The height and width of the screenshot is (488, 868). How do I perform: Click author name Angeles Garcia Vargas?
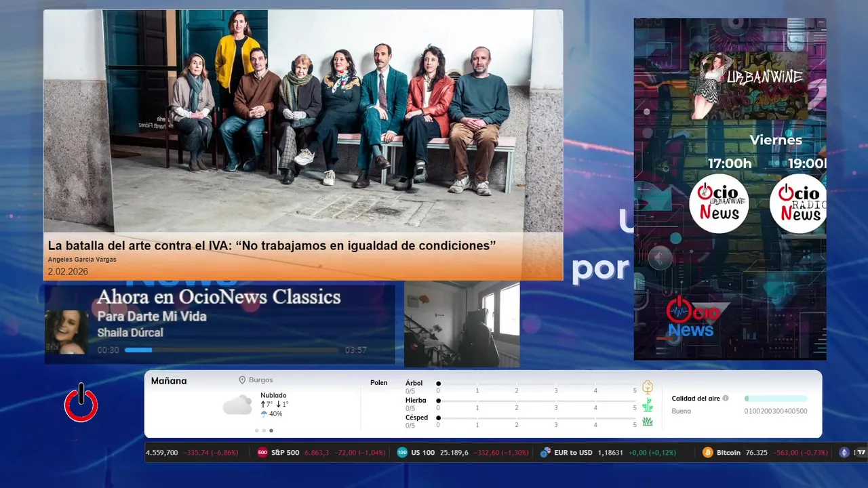(x=82, y=260)
